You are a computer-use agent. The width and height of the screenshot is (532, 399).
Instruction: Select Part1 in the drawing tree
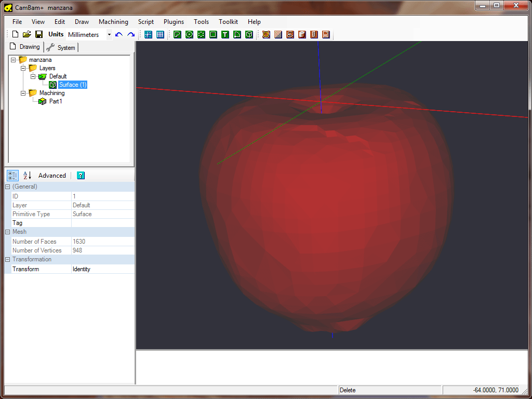pyautogui.click(x=56, y=101)
